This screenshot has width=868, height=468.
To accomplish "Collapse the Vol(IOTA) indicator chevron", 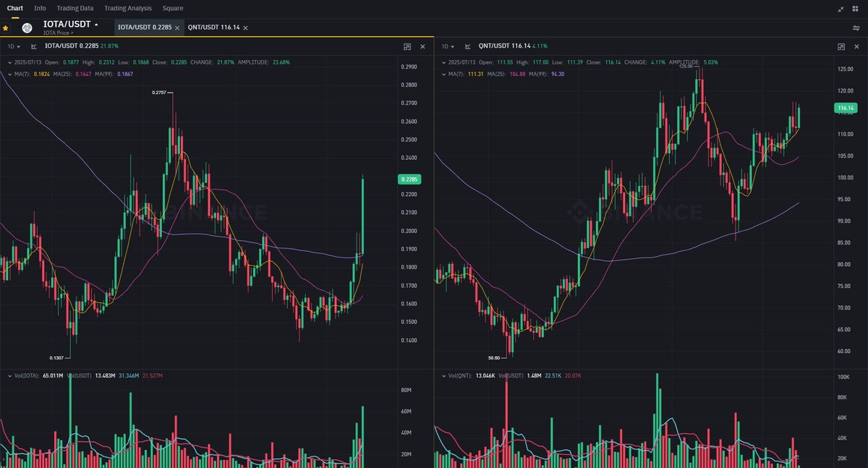I will [x=9, y=376].
